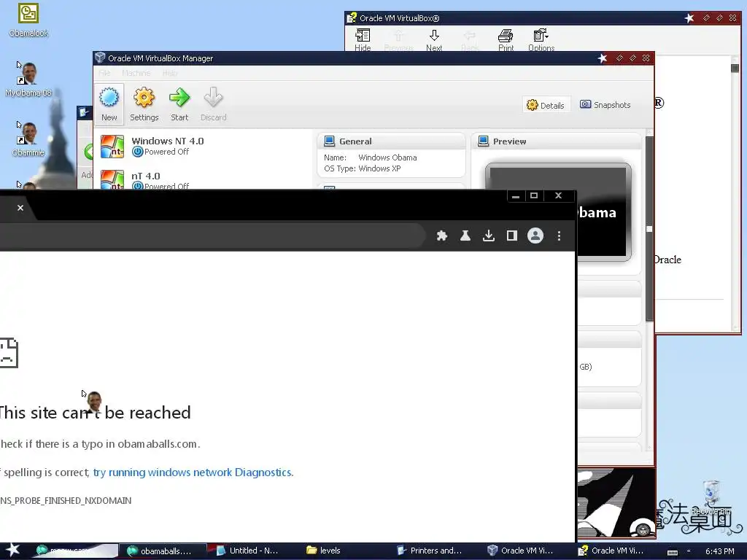Open the browser profile avatar

535,236
